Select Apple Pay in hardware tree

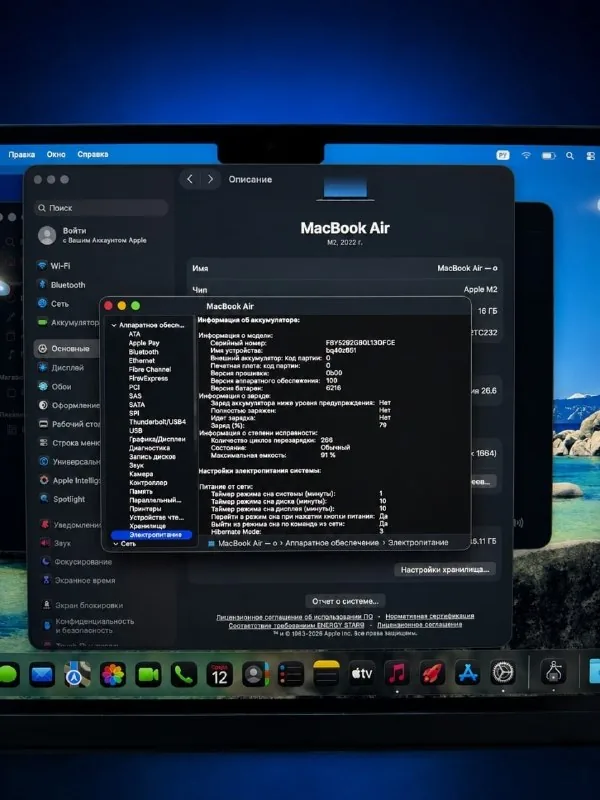(144, 343)
